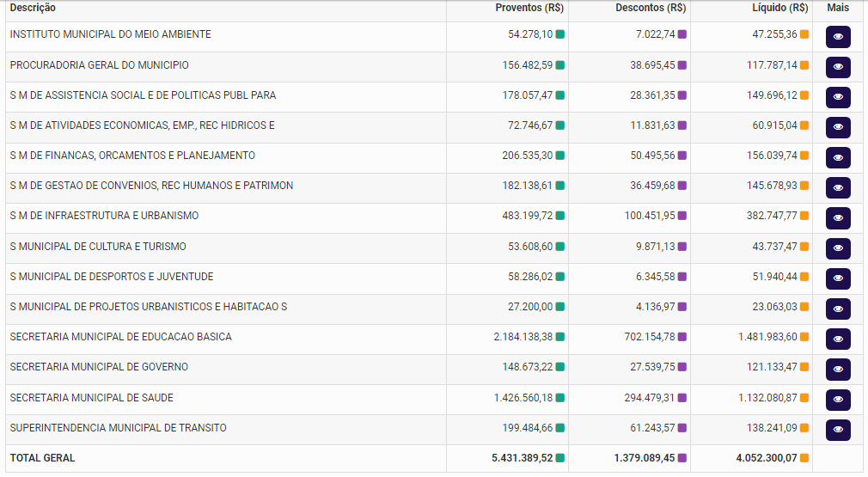Click green swatch beside Educacao Basica proventos
The image size is (868, 477).
[x=559, y=337]
